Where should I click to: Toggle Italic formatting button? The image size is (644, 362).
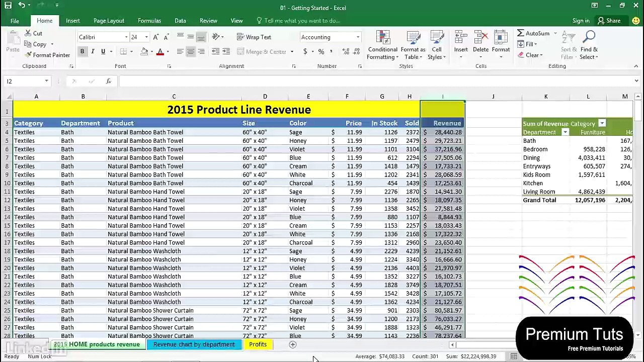[93, 51]
